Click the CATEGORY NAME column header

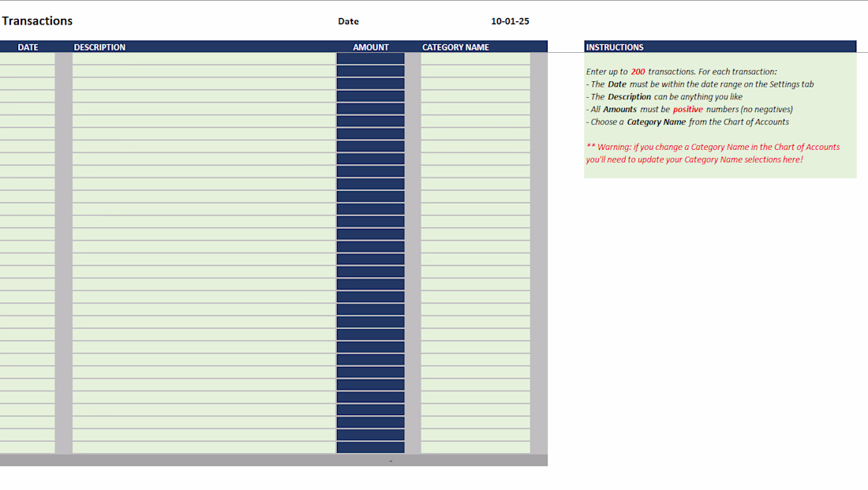(x=455, y=47)
